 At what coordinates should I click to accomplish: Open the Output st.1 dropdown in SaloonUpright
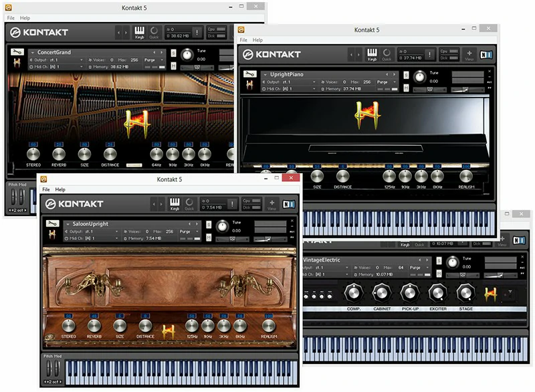coord(92,231)
